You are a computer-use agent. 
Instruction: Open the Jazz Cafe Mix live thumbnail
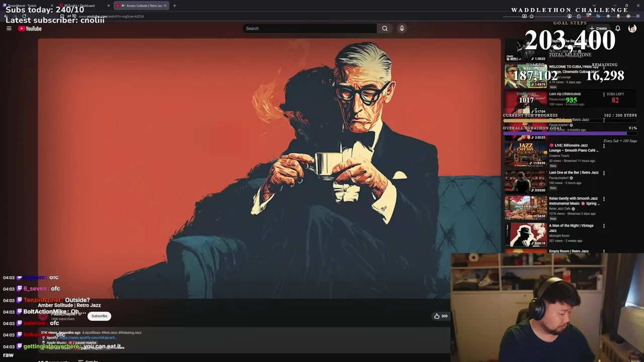526,154
